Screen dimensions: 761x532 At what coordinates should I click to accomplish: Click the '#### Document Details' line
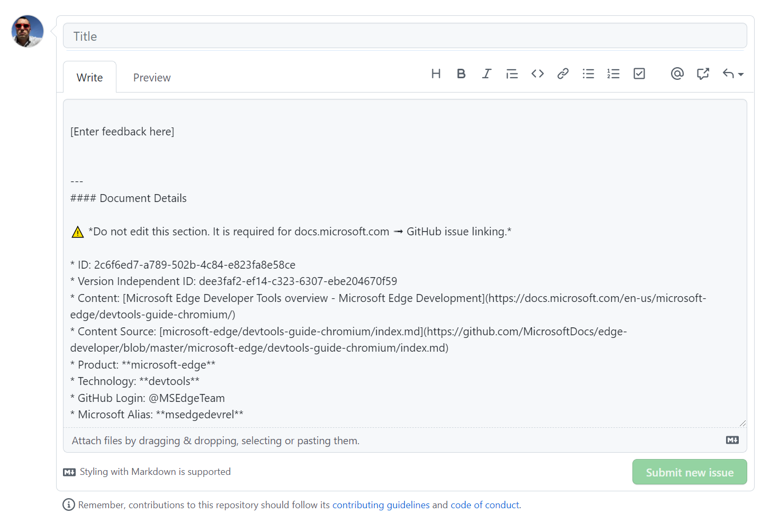pyautogui.click(x=129, y=198)
